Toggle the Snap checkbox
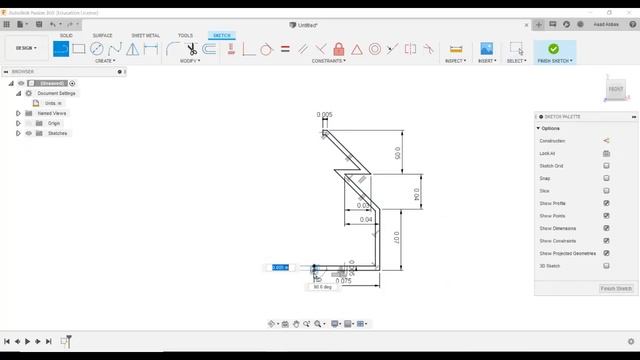The width and height of the screenshot is (640, 360). click(x=607, y=178)
